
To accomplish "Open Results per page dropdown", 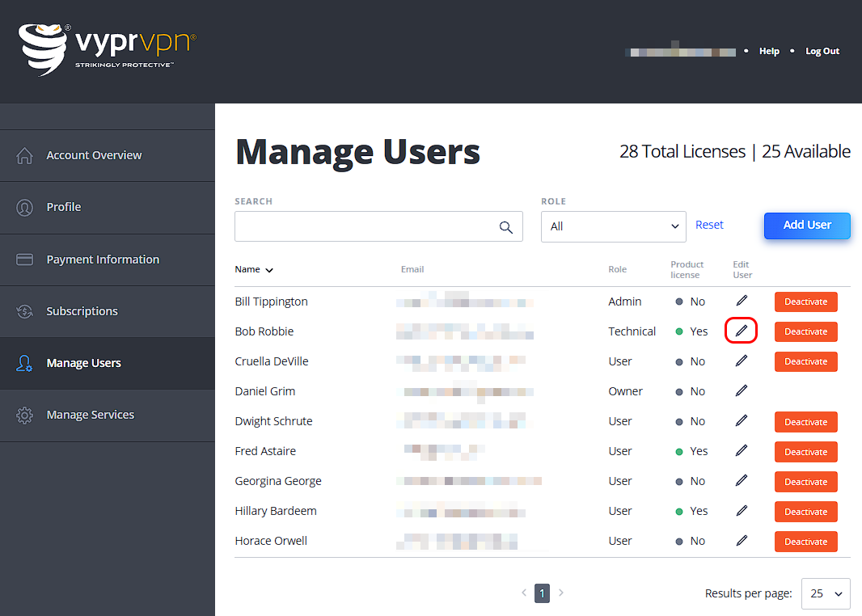I will tap(826, 593).
